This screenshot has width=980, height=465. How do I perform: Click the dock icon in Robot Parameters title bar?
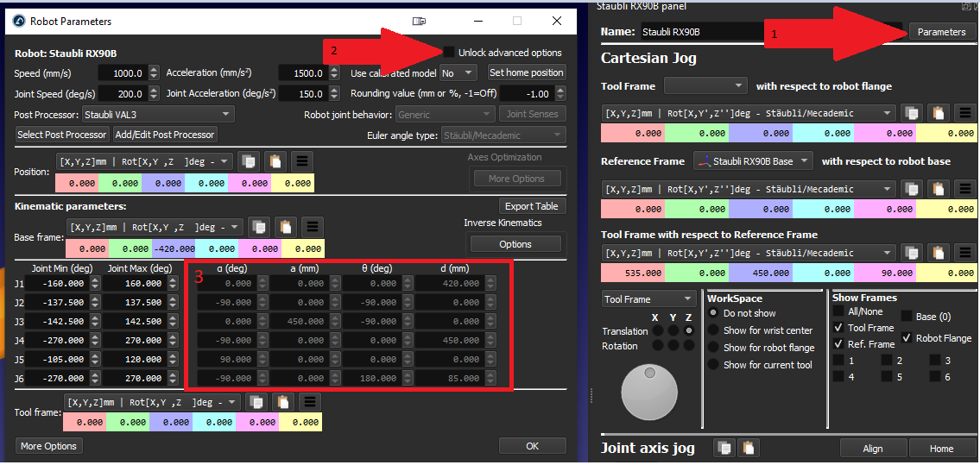pyautogui.click(x=419, y=22)
